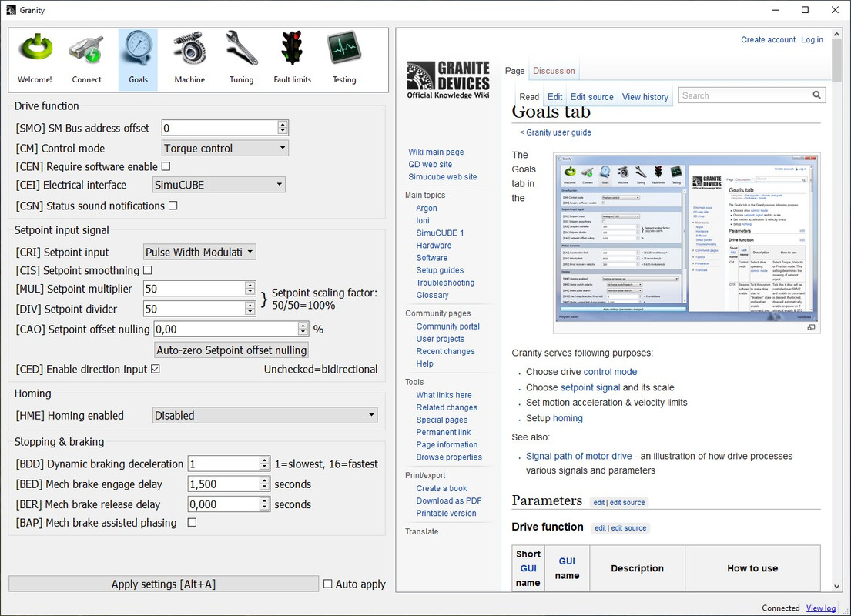Open the setpoint signal link
Image resolution: width=851 pixels, height=616 pixels.
(x=590, y=387)
